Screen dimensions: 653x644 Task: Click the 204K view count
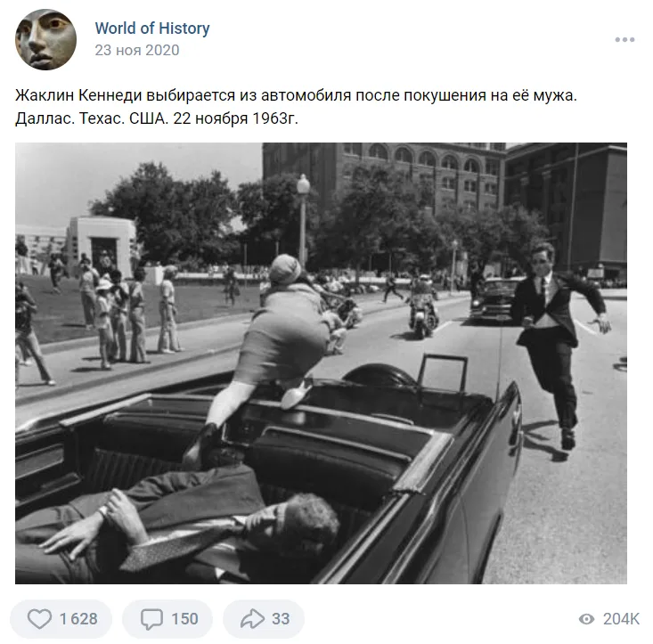pos(621,619)
